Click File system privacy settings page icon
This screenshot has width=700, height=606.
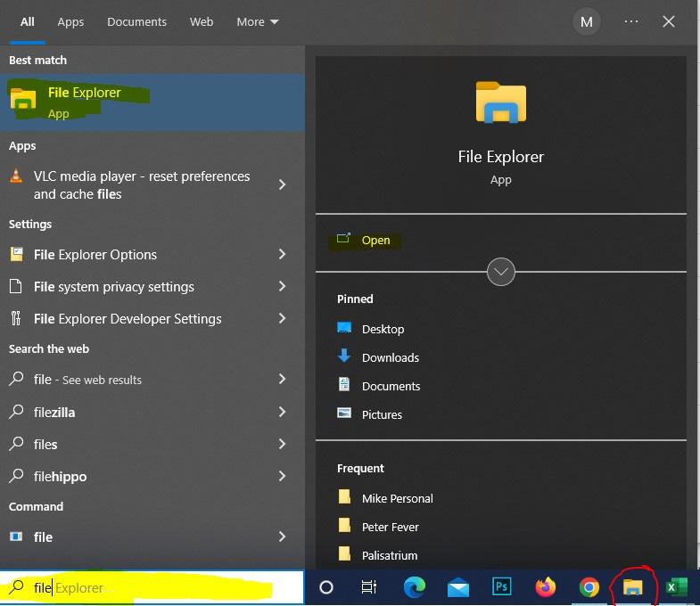click(16, 286)
